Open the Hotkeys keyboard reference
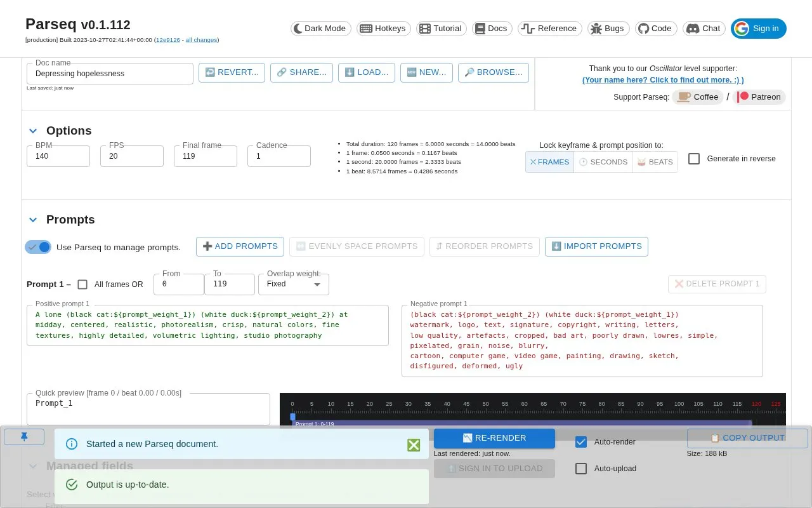This screenshot has height=508, width=812. (383, 29)
